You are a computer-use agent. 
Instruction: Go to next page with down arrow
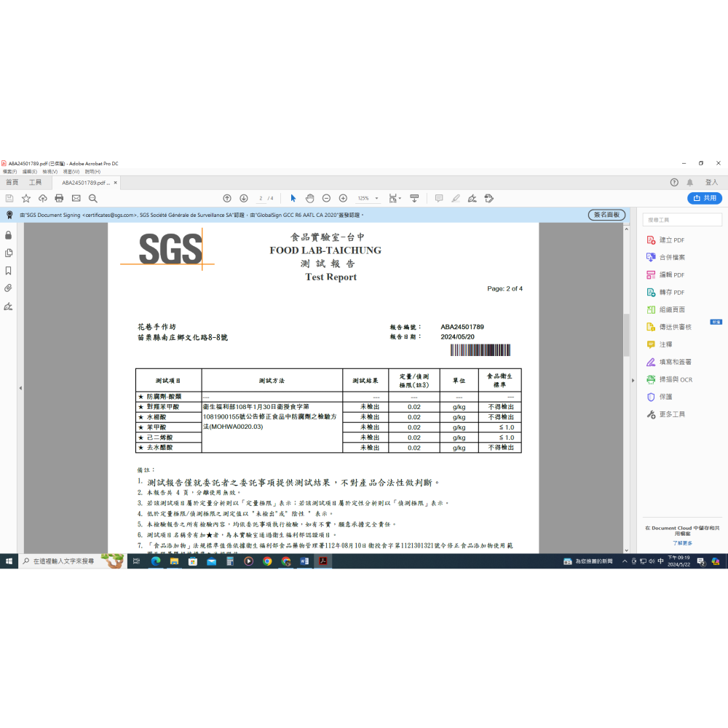[244, 198]
